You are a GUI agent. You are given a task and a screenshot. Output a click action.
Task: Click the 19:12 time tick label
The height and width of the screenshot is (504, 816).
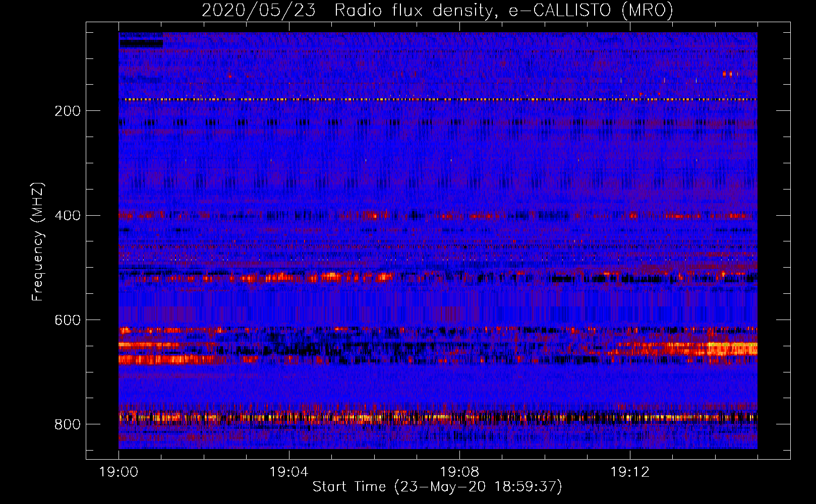(x=630, y=472)
